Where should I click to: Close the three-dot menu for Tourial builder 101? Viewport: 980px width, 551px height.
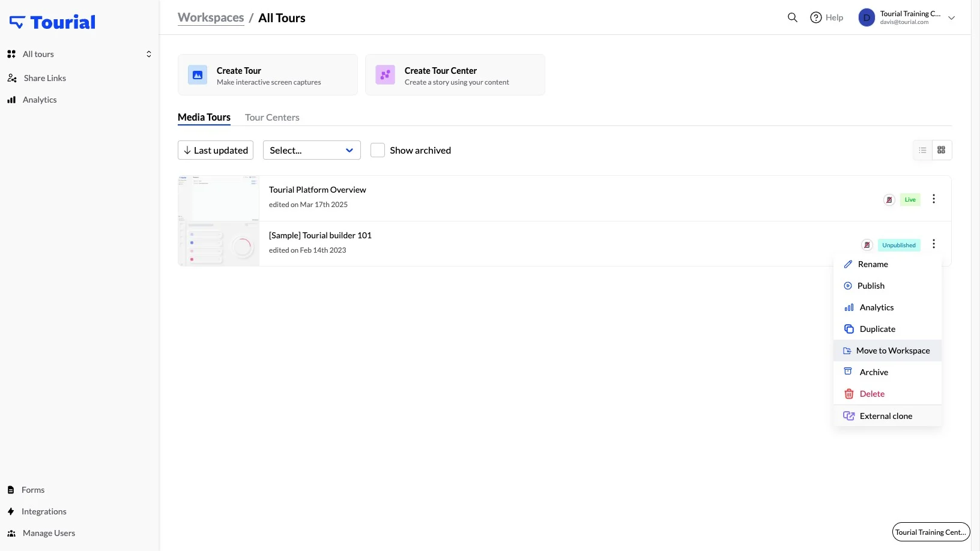pos(934,244)
